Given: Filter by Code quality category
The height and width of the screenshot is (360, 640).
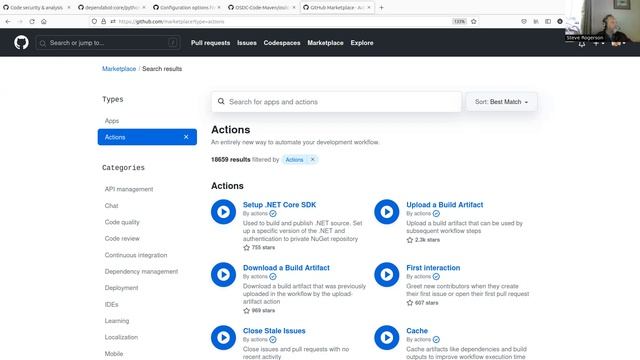Looking at the screenshot, I should coord(122,222).
